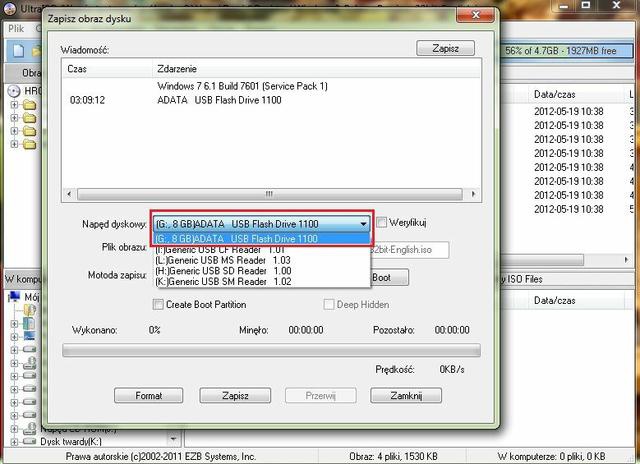Select the Windows 7 6.1 Build 7601 log line
640x464 pixels.
click(x=242, y=86)
